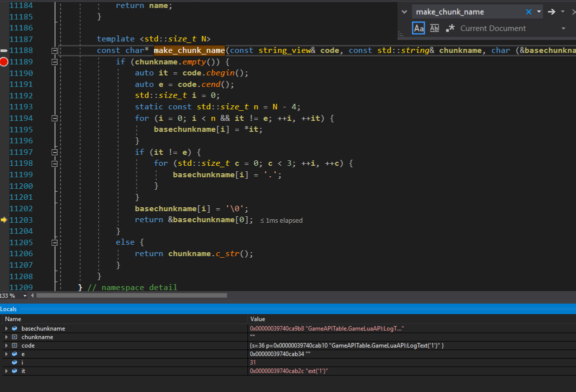576x392 pixels.
Task: Disable the Match Case search option
Action: 418,28
